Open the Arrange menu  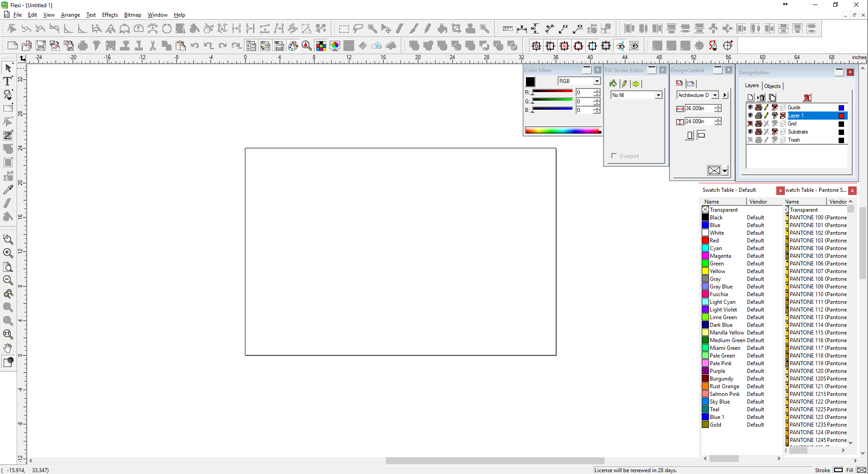click(70, 15)
